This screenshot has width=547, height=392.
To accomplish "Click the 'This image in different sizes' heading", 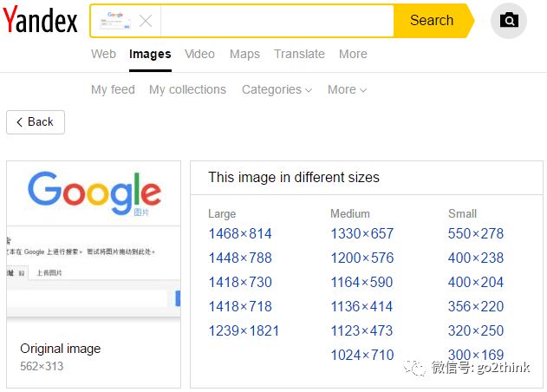I will (294, 177).
